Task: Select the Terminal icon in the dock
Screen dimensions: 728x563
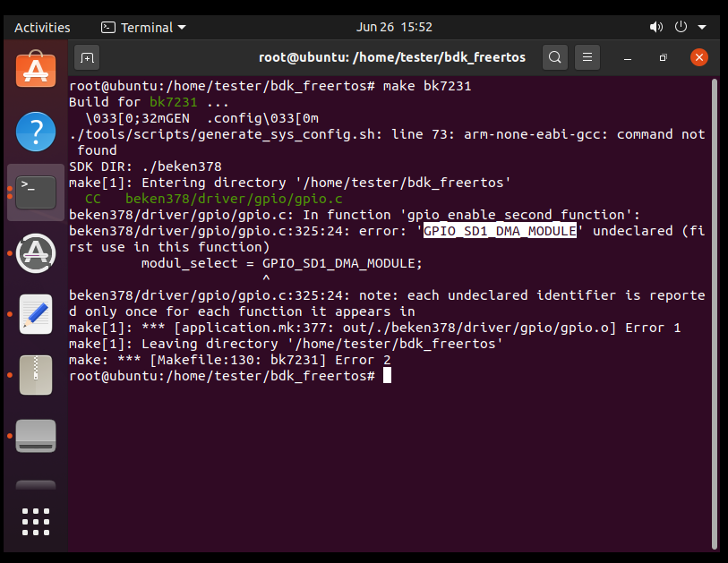Action: [36, 192]
